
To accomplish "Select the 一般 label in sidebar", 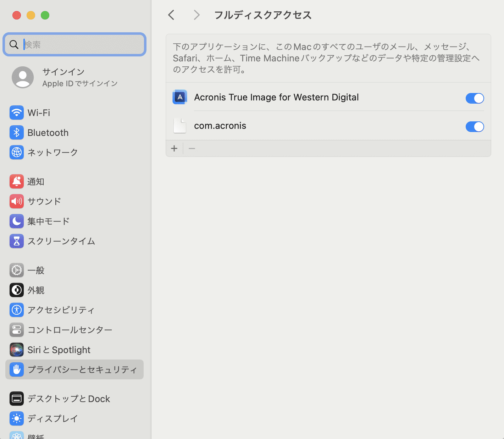I will click(x=36, y=270).
